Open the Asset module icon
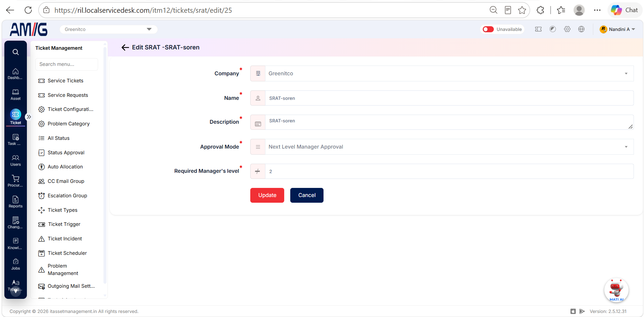The image size is (644, 317). (x=15, y=94)
